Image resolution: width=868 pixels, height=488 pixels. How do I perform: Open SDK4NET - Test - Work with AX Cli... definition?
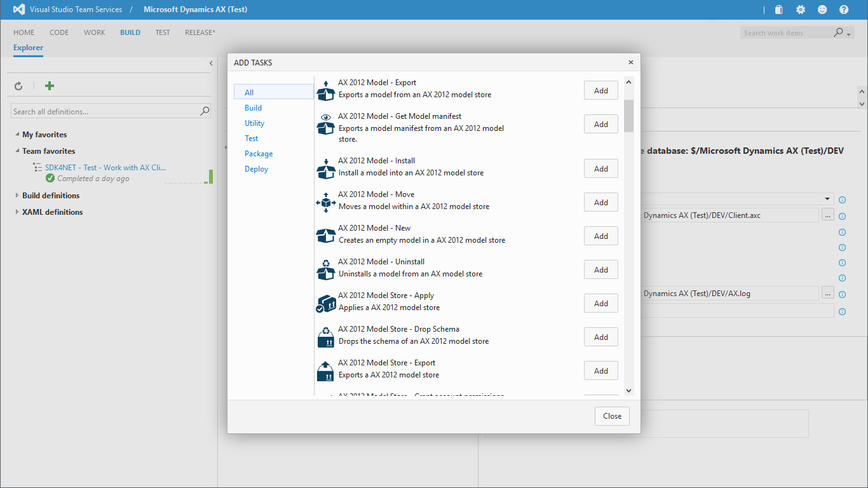[105, 168]
